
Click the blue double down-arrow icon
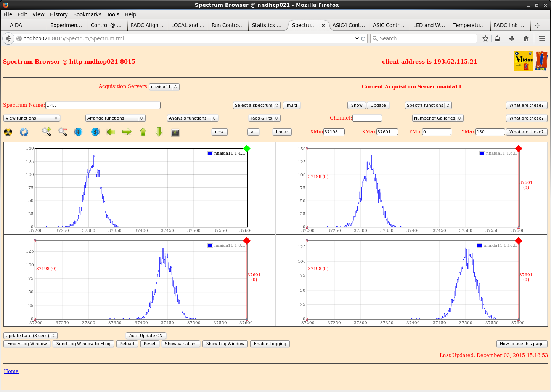coord(78,132)
